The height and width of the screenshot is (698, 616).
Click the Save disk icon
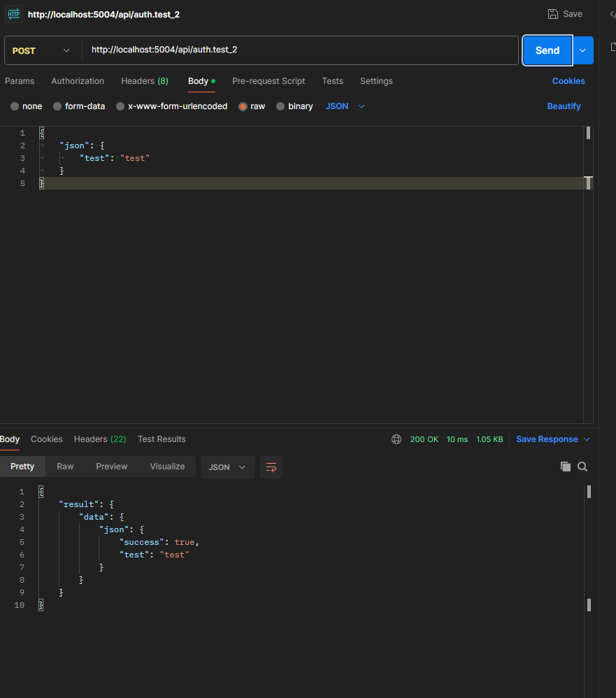pyautogui.click(x=552, y=14)
